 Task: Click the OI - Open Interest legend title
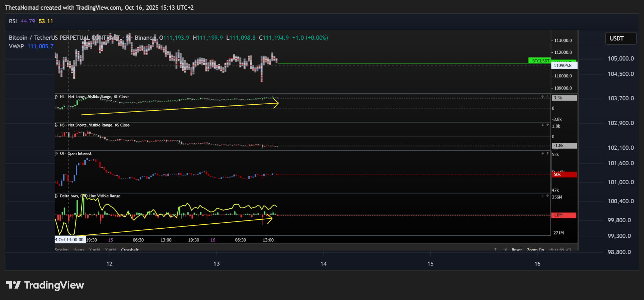click(76, 153)
